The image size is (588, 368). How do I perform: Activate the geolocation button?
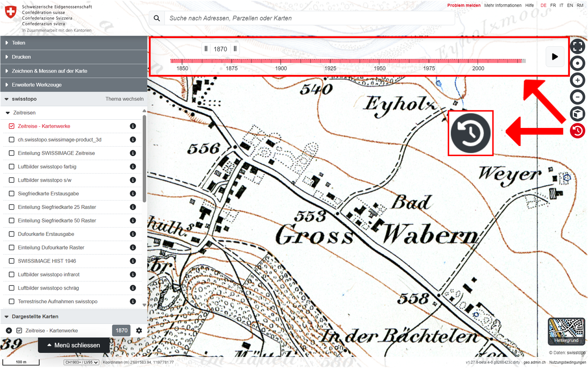coord(577,63)
